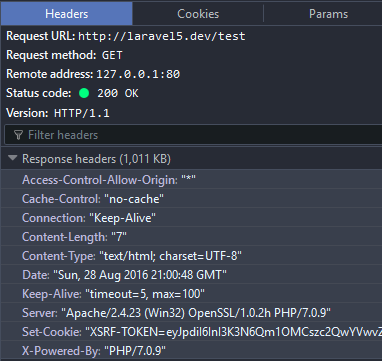
Task: Select the Content-Length header row
Action: click(191, 237)
